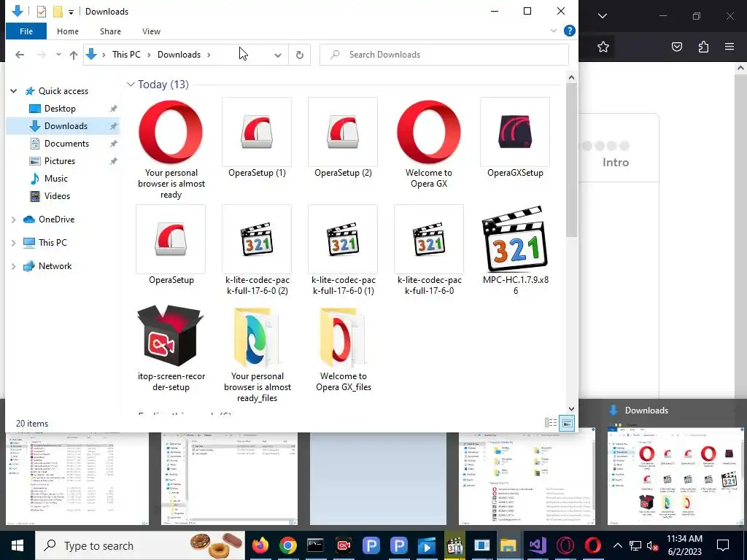Click 'Downloads' in address breadcrumb
This screenshot has width=747, height=560.
179,55
